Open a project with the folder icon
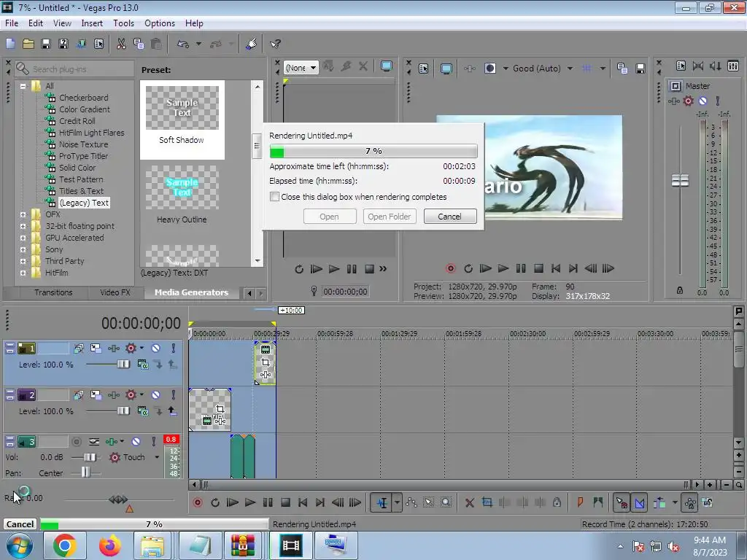 coord(28,44)
